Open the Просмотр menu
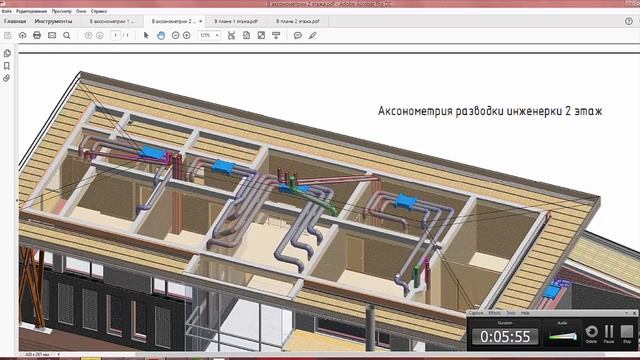640x360 pixels. pyautogui.click(x=62, y=11)
